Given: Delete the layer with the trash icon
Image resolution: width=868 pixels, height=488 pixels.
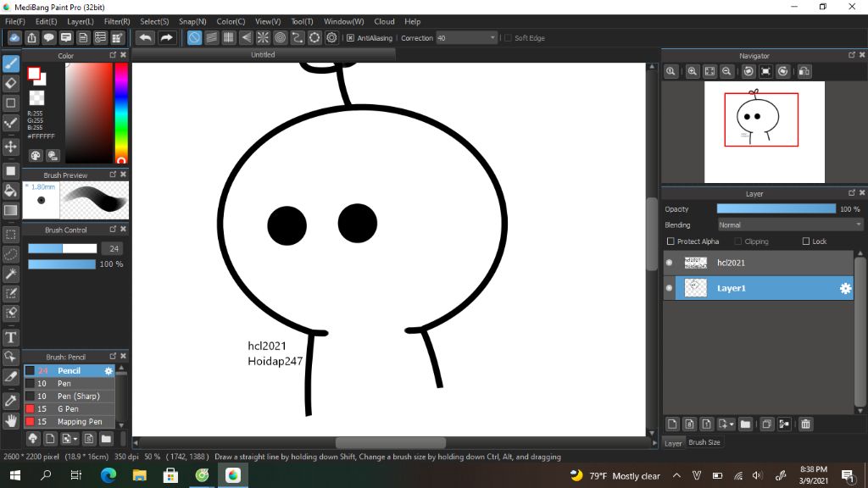Looking at the screenshot, I should click(805, 424).
